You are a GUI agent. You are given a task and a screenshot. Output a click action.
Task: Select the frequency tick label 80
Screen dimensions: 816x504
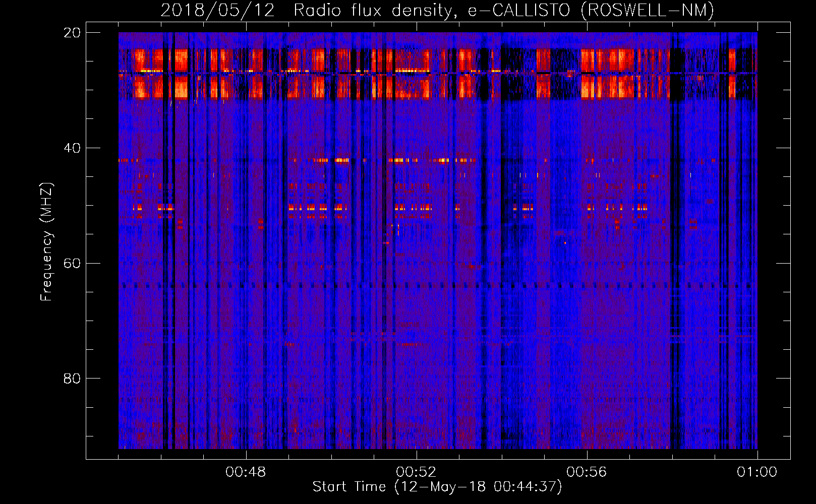click(72, 379)
